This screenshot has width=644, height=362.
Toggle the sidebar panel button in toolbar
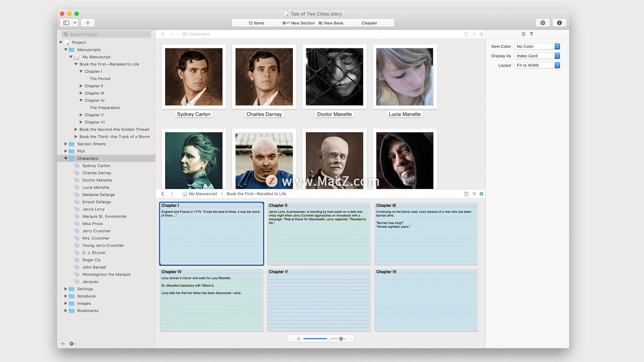click(66, 23)
